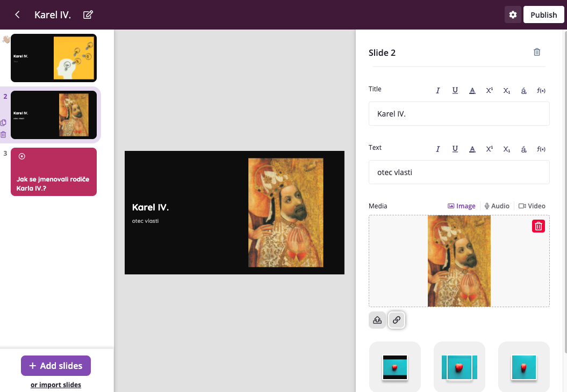
Task: Duplicate slide 2 using the copy icon
Action: point(4,122)
